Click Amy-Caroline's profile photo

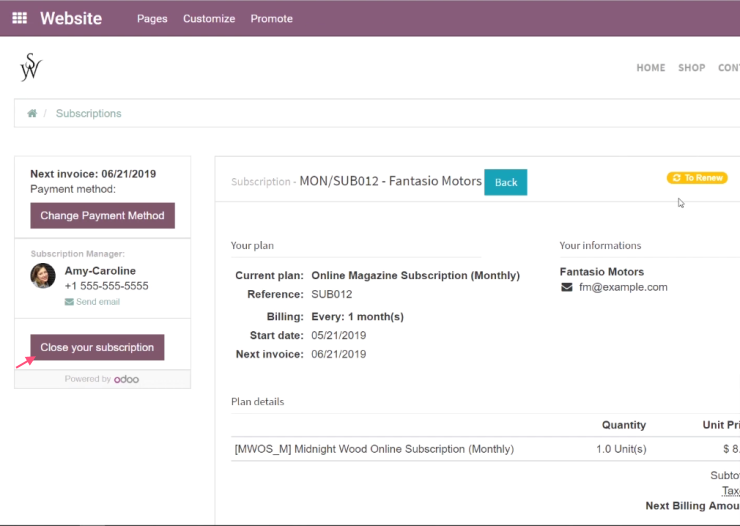tap(43, 276)
